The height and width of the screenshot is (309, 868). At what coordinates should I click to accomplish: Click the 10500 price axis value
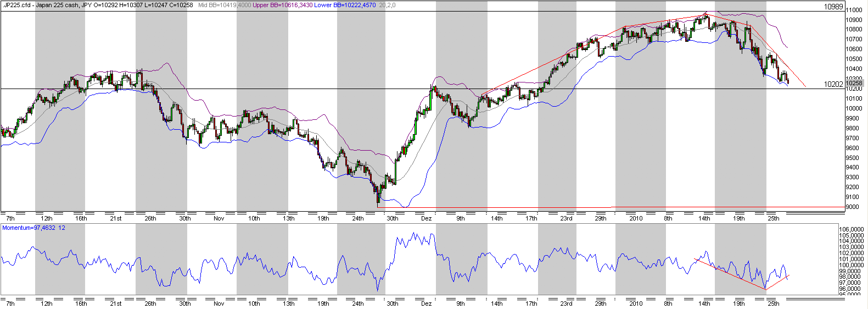click(x=854, y=59)
